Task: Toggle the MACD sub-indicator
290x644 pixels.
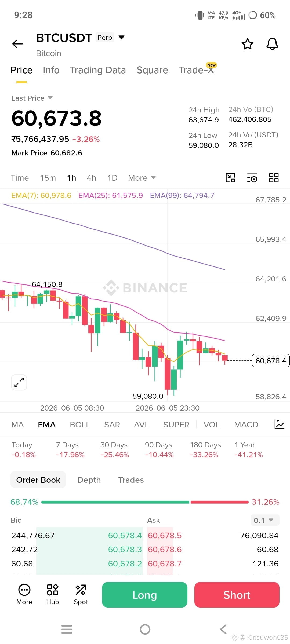Action: (246, 425)
